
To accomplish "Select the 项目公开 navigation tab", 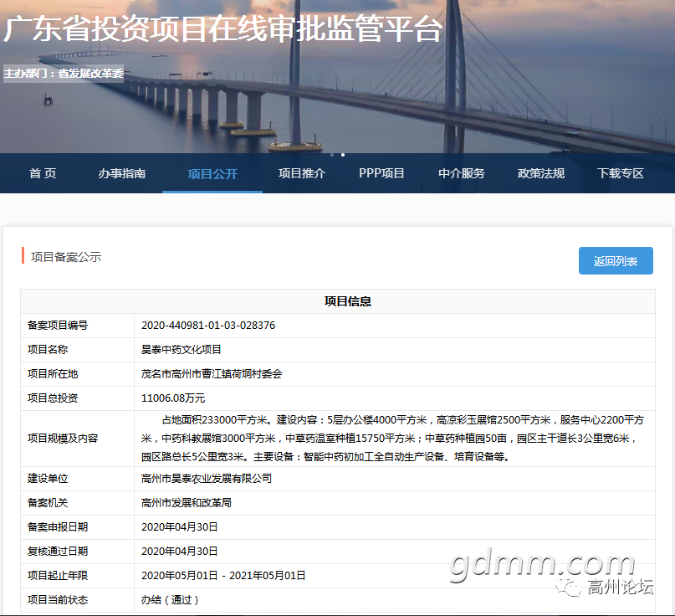I will (x=212, y=173).
